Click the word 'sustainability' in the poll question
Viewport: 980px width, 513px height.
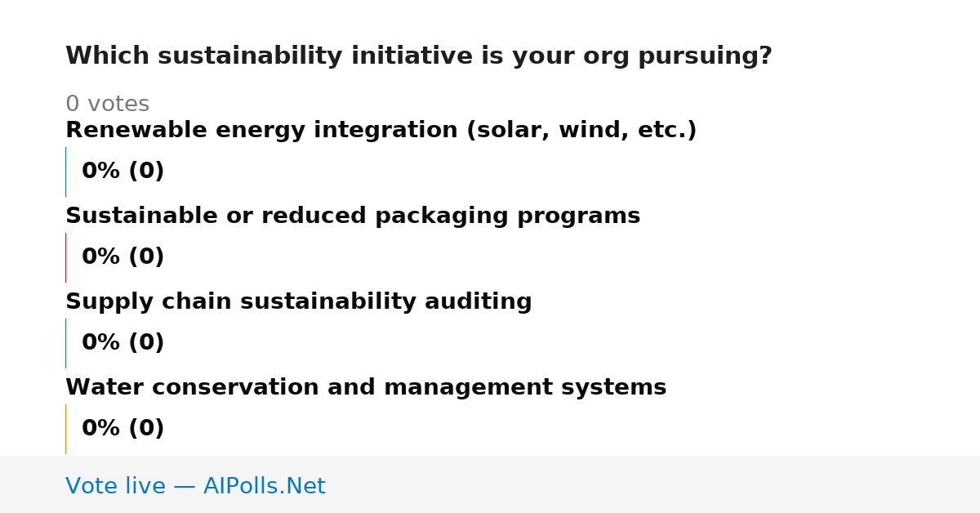[251, 56]
